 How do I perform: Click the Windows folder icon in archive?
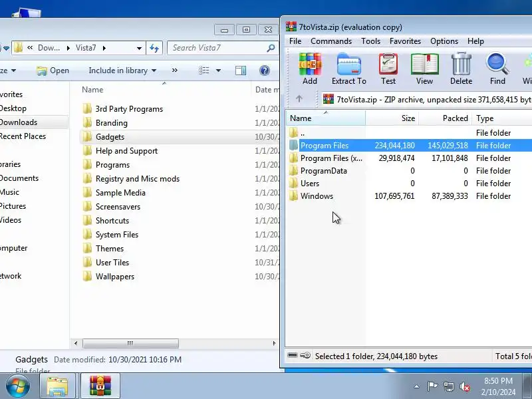293,196
